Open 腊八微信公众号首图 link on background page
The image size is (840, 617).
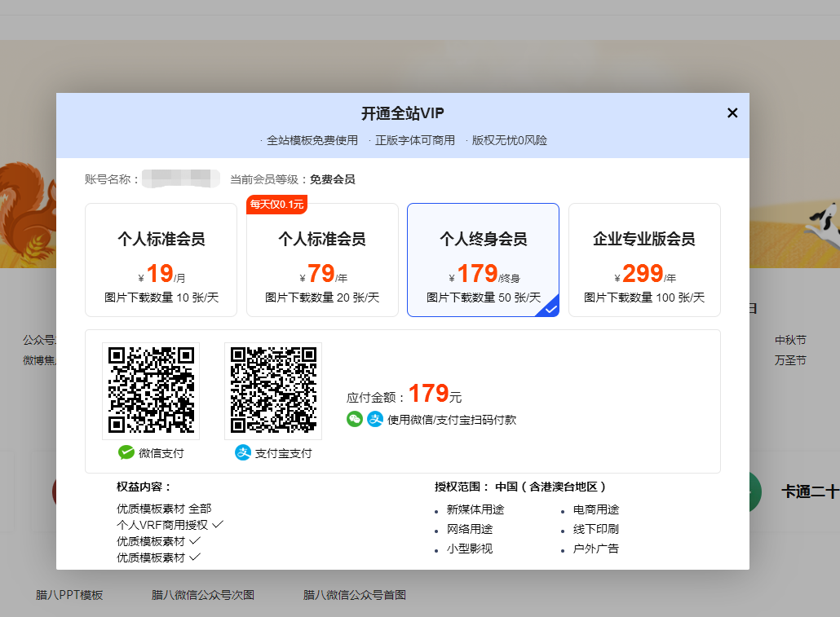[354, 595]
